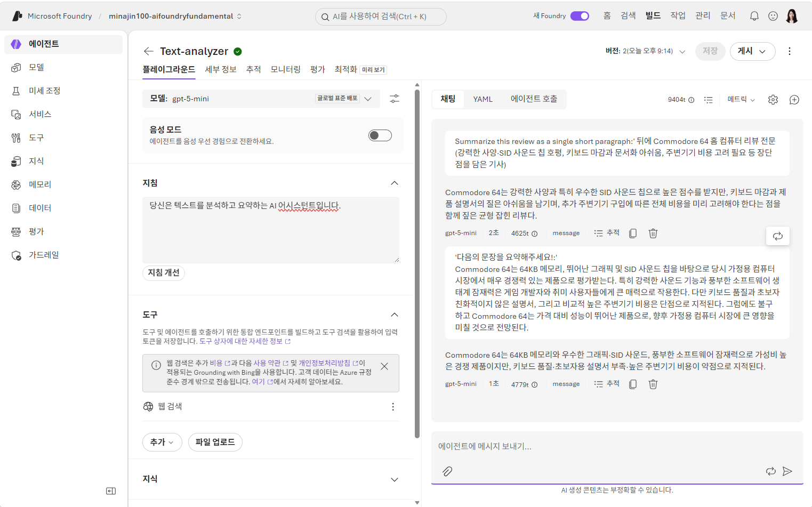Open the 추가 dropdown button
Image resolution: width=812 pixels, height=507 pixels.
pyautogui.click(x=162, y=442)
